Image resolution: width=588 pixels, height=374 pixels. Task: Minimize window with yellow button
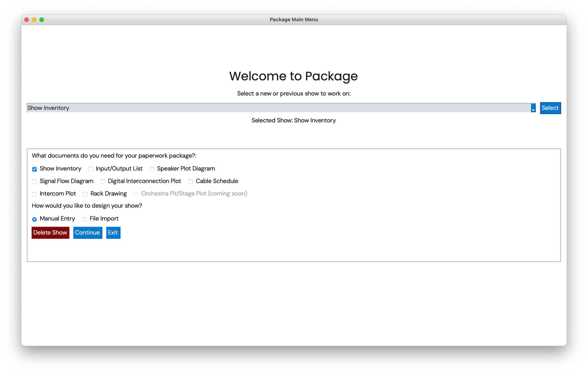[34, 20]
